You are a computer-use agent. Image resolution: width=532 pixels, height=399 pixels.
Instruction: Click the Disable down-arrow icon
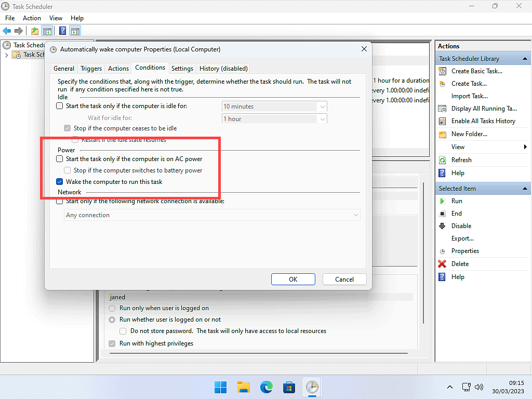[442, 226]
